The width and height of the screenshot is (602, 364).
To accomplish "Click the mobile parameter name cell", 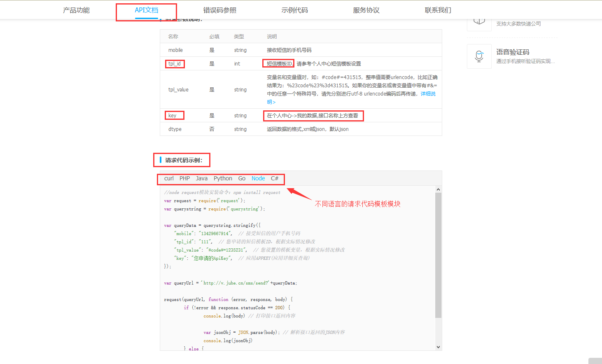I will (x=175, y=50).
